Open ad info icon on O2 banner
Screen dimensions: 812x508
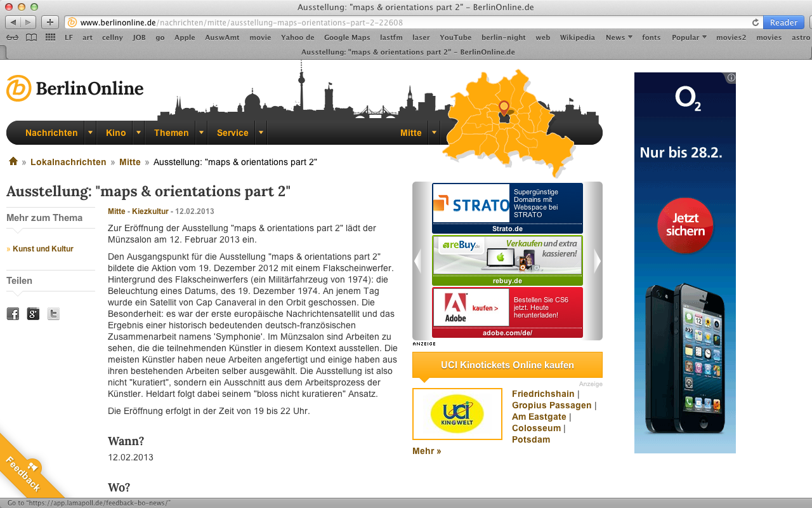click(x=731, y=77)
